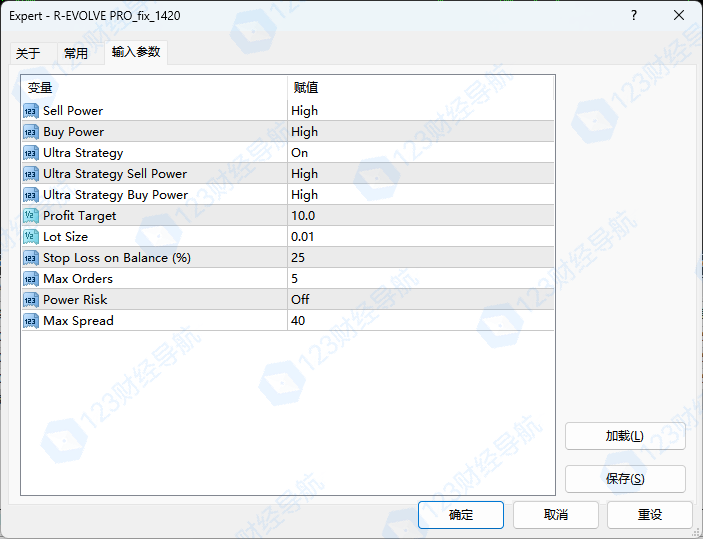This screenshot has width=703, height=539.
Task: Click the icon next to Ultra Strategy
Action: [30, 153]
